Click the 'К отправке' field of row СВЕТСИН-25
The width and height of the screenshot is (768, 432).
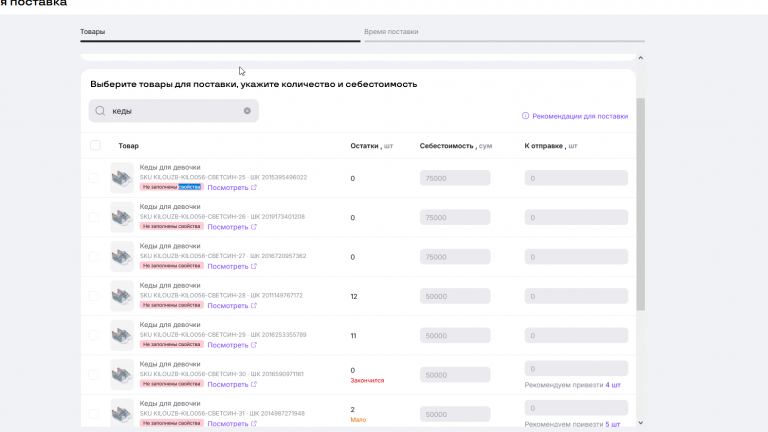[x=576, y=178]
